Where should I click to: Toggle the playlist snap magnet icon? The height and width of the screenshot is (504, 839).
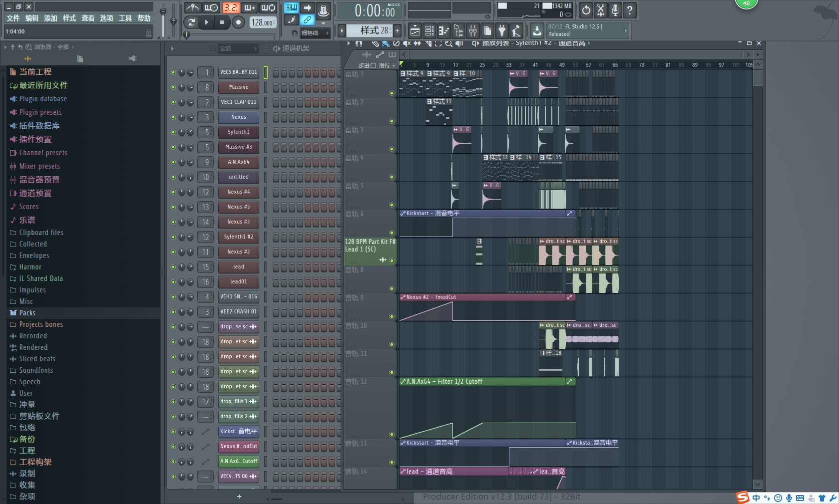358,43
